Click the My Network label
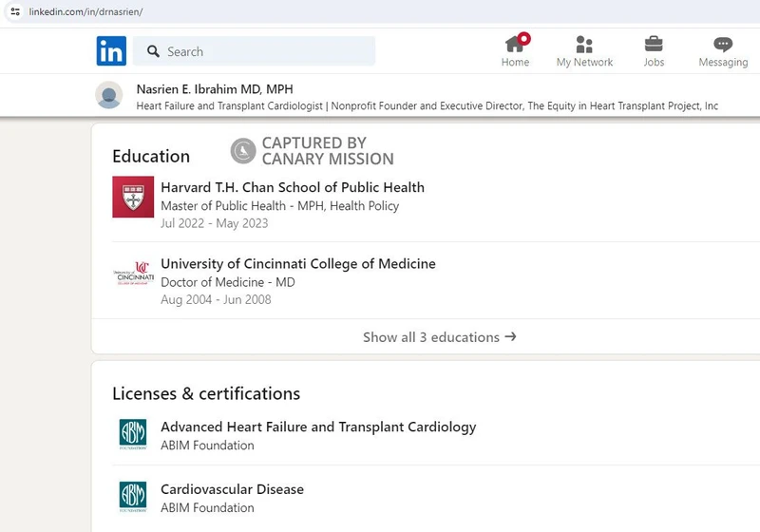Image resolution: width=760 pixels, height=532 pixels. click(584, 62)
